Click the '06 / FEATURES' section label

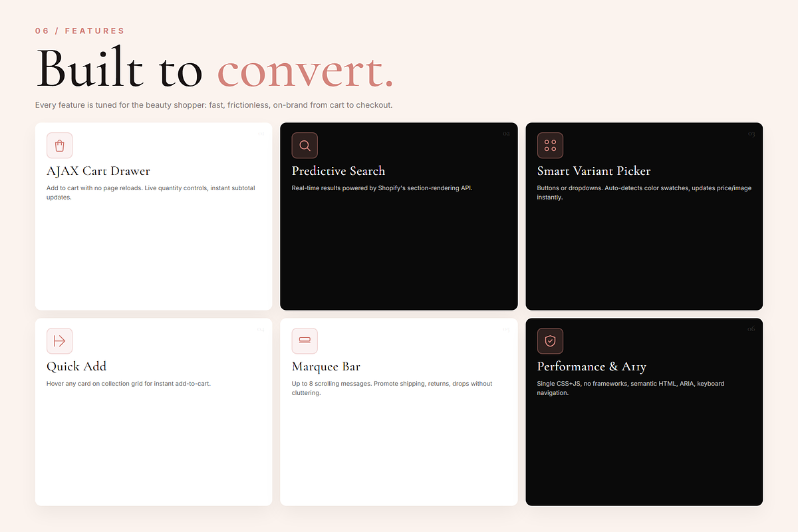point(80,31)
